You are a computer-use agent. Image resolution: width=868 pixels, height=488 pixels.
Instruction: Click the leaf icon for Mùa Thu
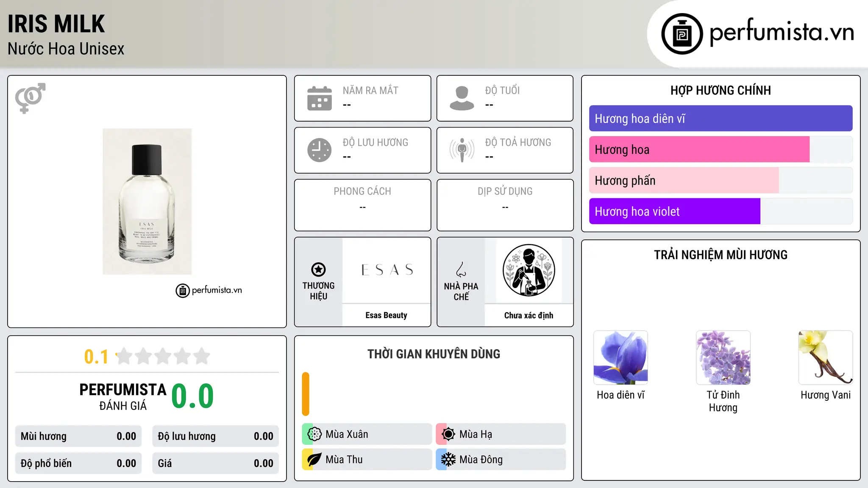click(x=314, y=460)
